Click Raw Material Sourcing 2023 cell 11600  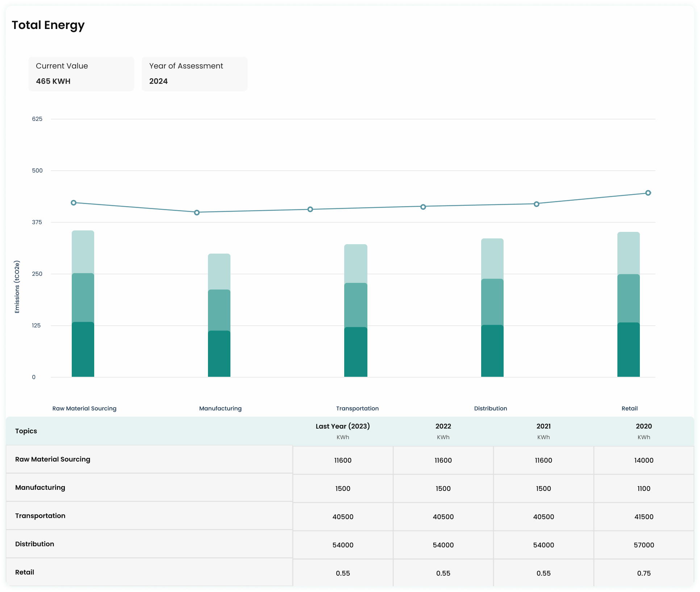coord(343,460)
